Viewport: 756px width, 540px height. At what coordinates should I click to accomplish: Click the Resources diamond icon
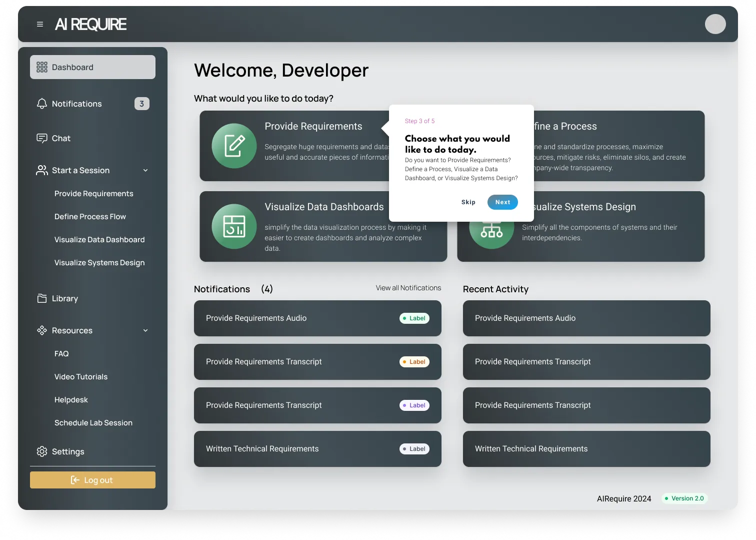tap(42, 330)
